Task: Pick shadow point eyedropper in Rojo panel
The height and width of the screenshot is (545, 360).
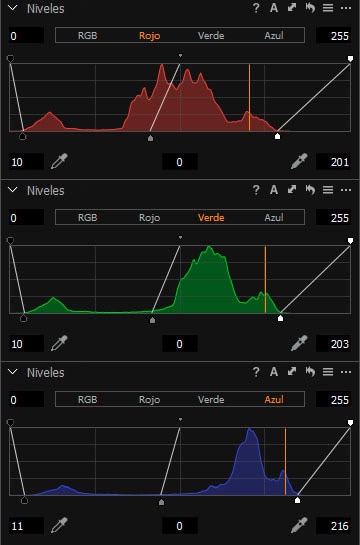Action: click(59, 161)
